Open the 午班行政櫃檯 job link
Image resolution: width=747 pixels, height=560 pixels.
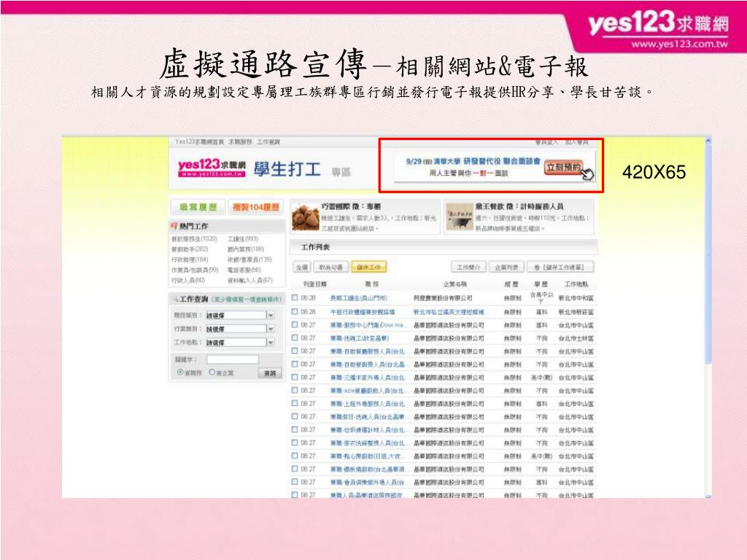[363, 312]
